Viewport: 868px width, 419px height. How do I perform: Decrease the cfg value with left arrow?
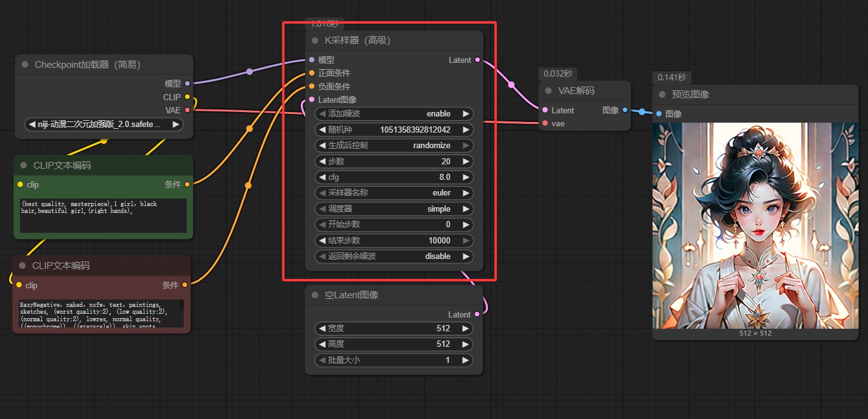tap(323, 177)
